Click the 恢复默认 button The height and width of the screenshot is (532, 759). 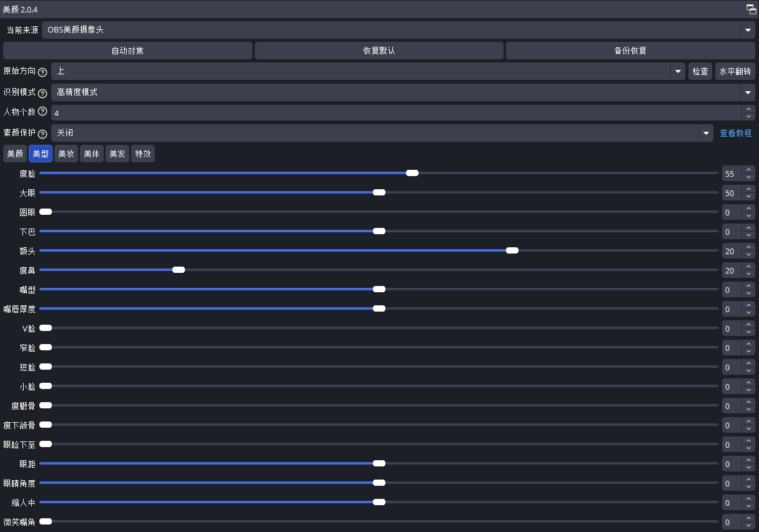379,51
